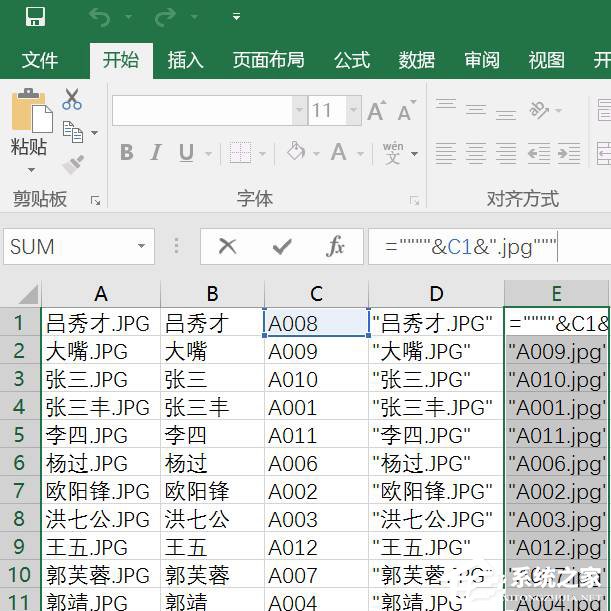Click the Copy icon
The width and height of the screenshot is (611, 611).
point(73,132)
